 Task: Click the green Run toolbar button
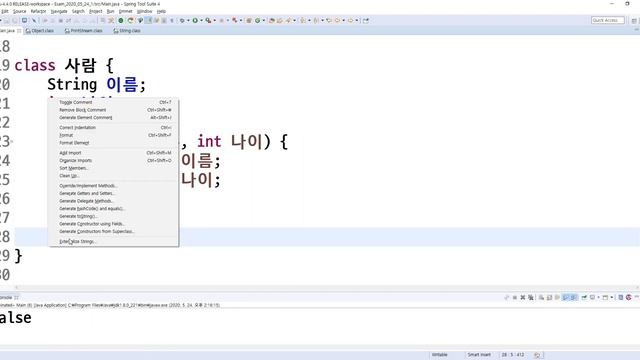point(195,20)
